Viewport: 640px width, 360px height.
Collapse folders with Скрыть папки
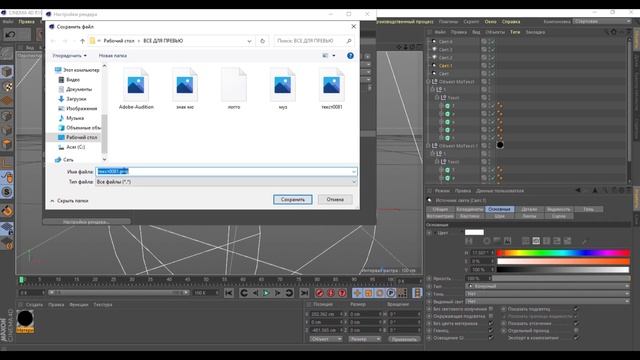pyautogui.click(x=69, y=201)
